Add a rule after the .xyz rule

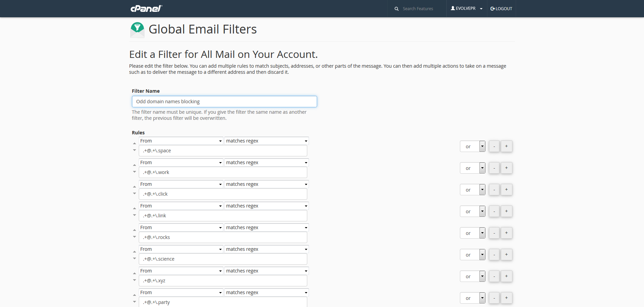tap(506, 276)
